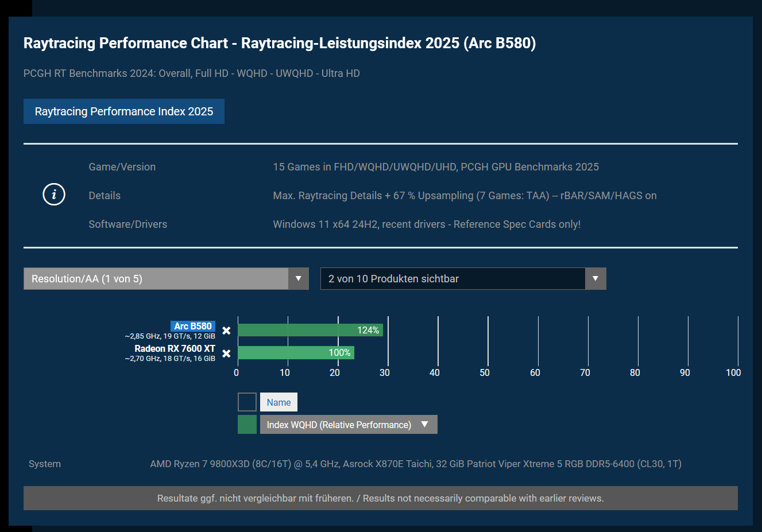Click the Arc B580 specs line ~2,85 GHz
The image size is (762, 532).
click(170, 336)
